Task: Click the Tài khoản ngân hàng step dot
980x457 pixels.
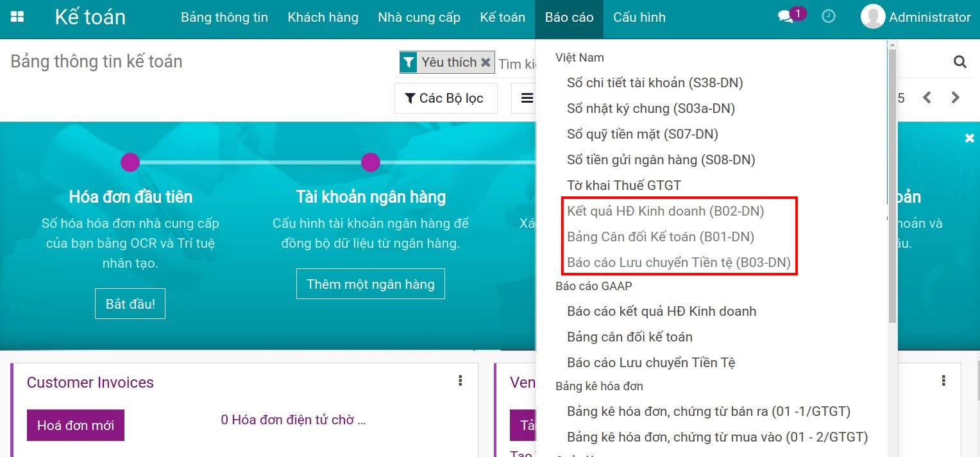Action: coord(371,162)
